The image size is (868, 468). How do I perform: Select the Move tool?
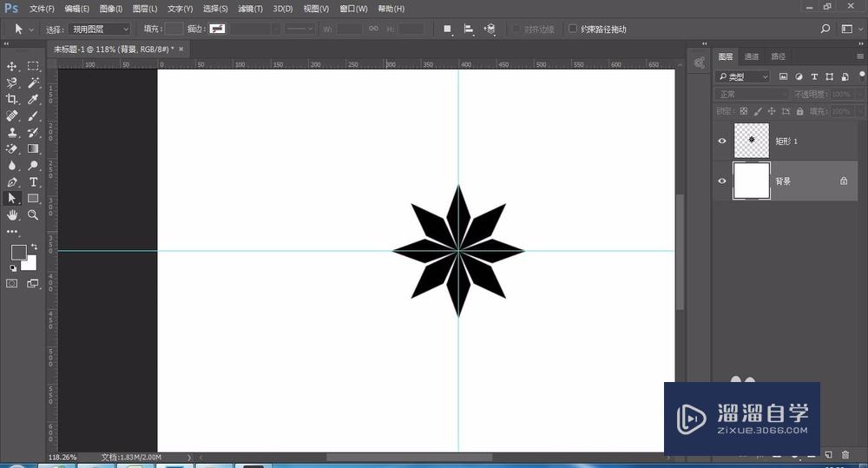(x=12, y=67)
